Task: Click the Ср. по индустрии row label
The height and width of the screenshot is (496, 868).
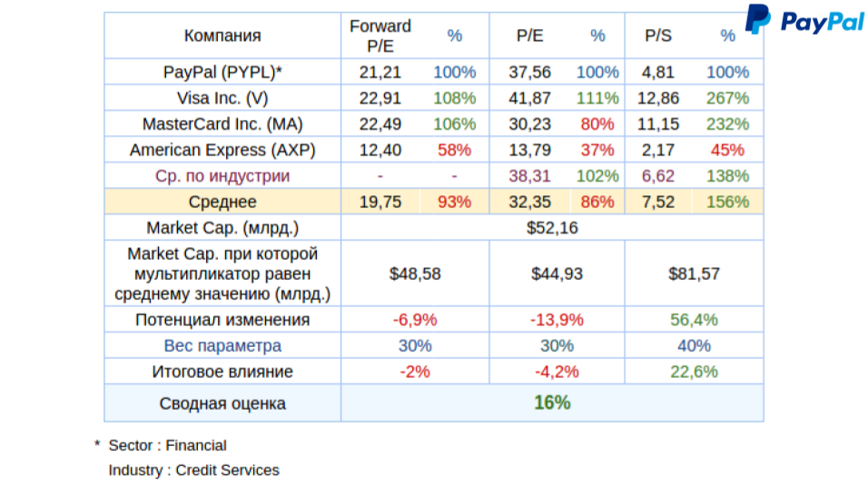Action: point(222,175)
